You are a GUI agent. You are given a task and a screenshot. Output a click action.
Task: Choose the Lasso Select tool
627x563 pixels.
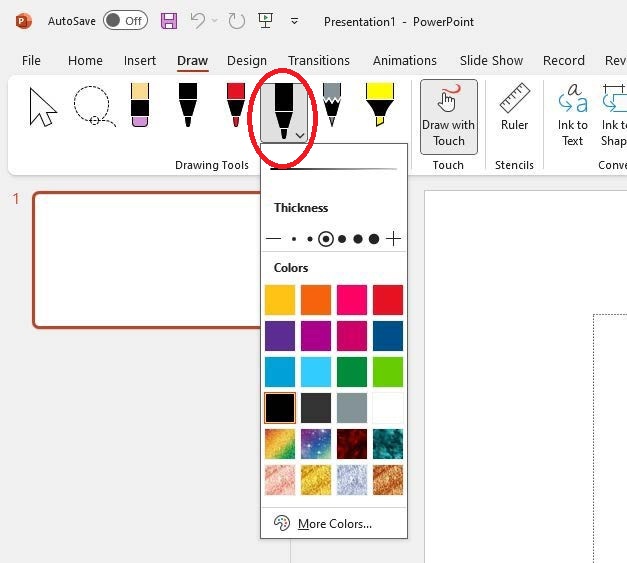coord(94,106)
